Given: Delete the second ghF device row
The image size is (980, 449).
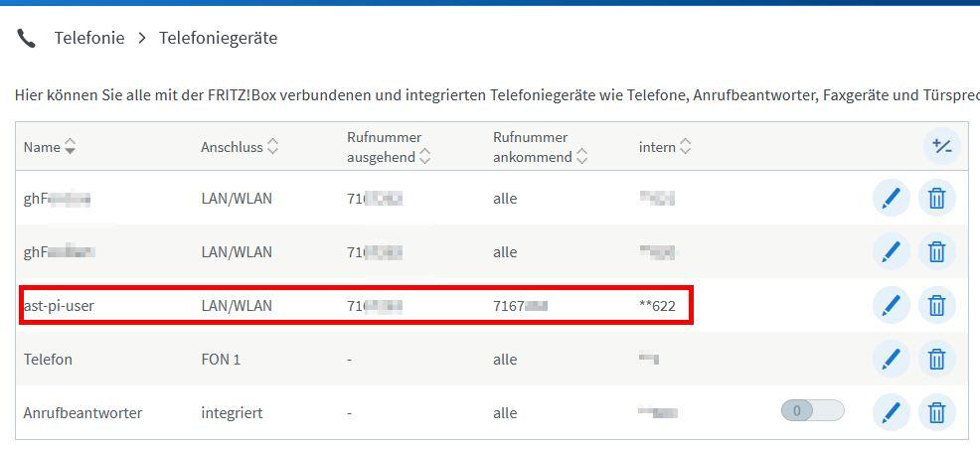Looking at the screenshot, I should [x=936, y=252].
